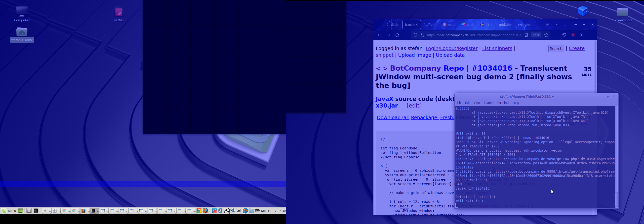This screenshot has height=224, width=644.
Task: Open the tracking protection shield icon
Action: (x=415, y=35)
